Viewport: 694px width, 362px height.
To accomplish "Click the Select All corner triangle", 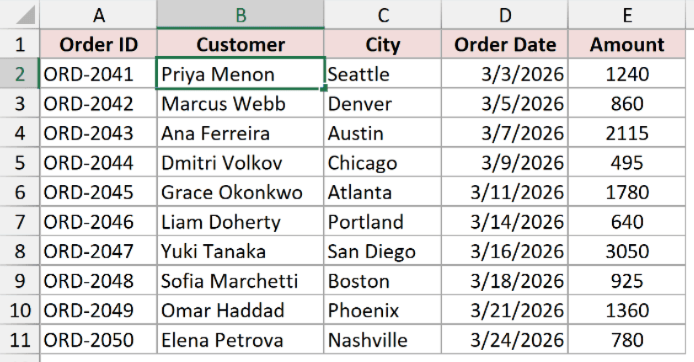I will [26, 15].
